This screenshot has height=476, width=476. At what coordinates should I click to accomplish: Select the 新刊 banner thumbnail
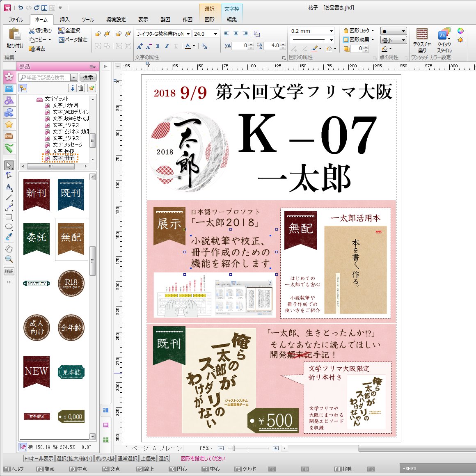(37, 194)
